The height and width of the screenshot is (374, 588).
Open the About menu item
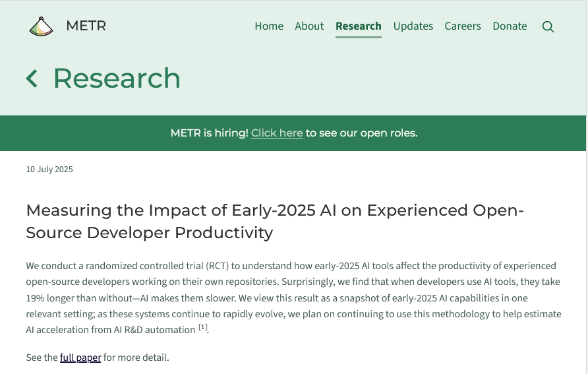(309, 26)
